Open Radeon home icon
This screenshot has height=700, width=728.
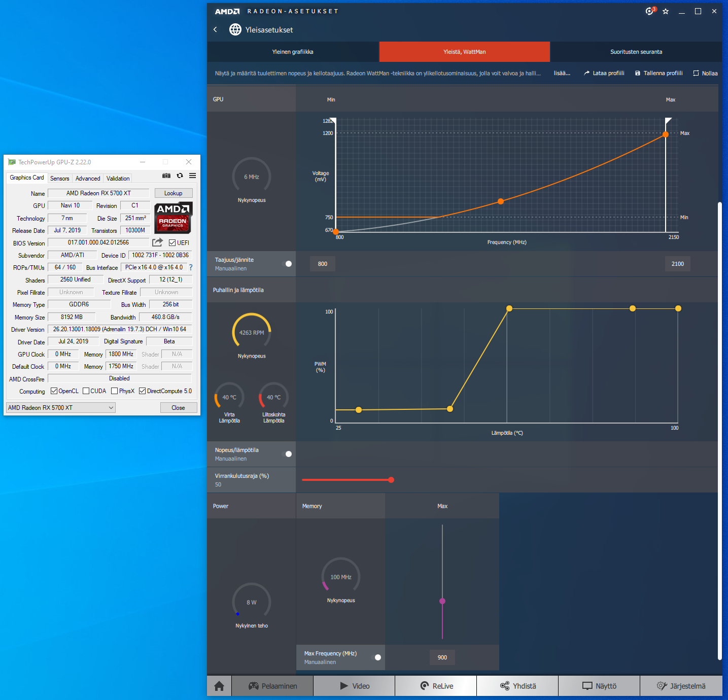[x=219, y=686]
